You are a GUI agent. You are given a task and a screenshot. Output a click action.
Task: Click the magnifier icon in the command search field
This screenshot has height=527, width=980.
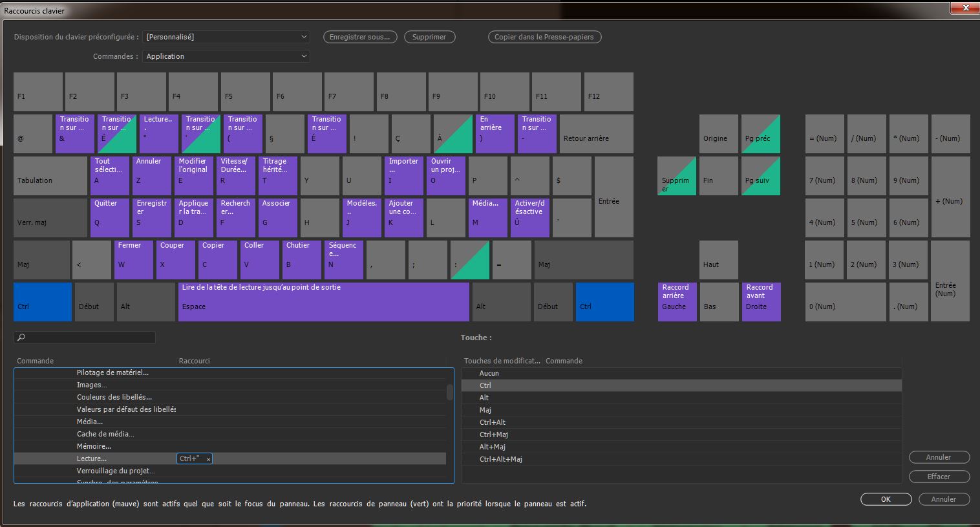(x=21, y=338)
